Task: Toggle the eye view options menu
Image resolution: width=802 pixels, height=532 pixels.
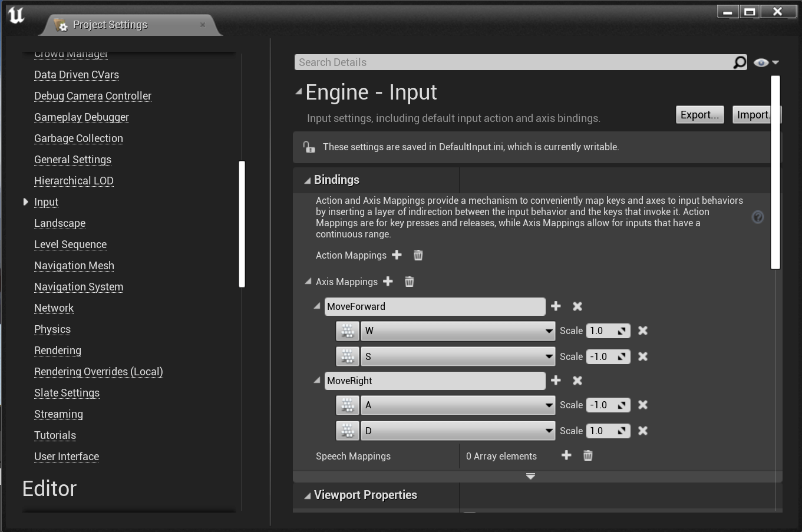Action: (x=765, y=62)
